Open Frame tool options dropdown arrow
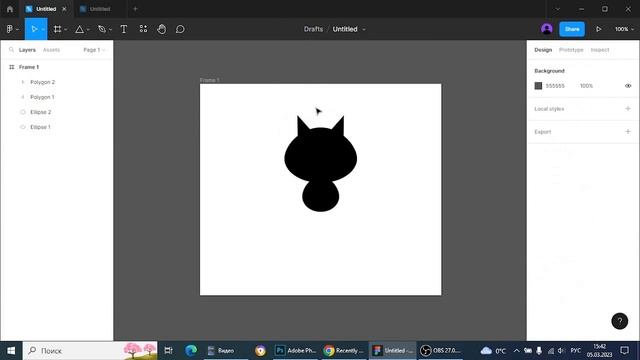Image resolution: width=640 pixels, height=360 pixels. click(x=65, y=30)
